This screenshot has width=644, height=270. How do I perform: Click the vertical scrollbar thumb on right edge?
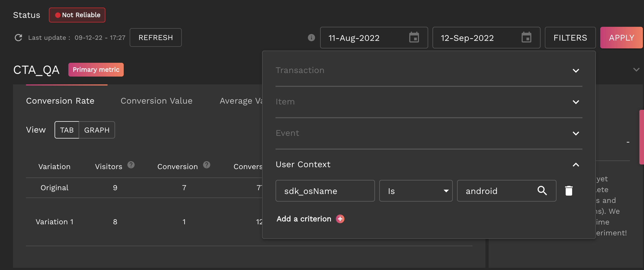point(642,137)
